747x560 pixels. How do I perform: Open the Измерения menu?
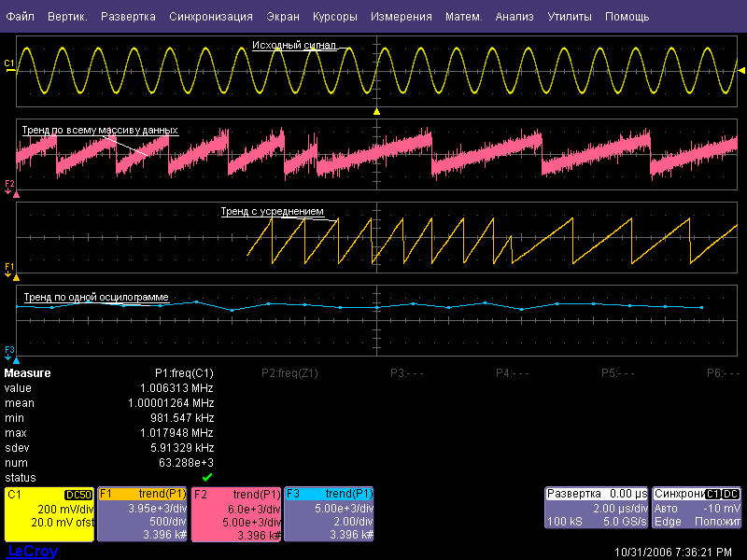point(401,17)
